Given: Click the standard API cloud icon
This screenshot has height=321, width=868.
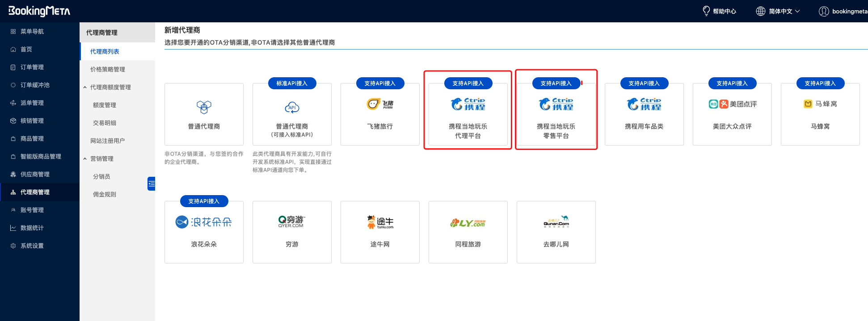Looking at the screenshot, I should (x=292, y=108).
